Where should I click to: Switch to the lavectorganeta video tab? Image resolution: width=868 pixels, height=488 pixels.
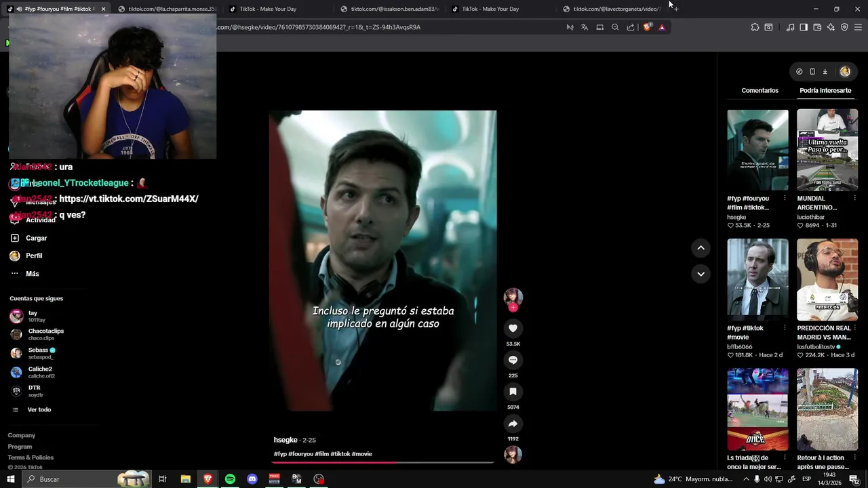click(612, 9)
